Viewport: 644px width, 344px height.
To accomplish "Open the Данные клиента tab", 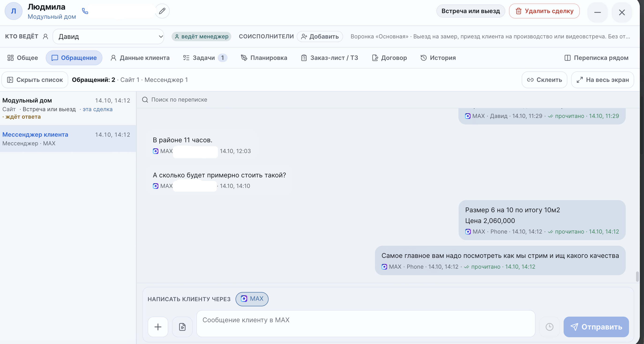I will 140,58.
